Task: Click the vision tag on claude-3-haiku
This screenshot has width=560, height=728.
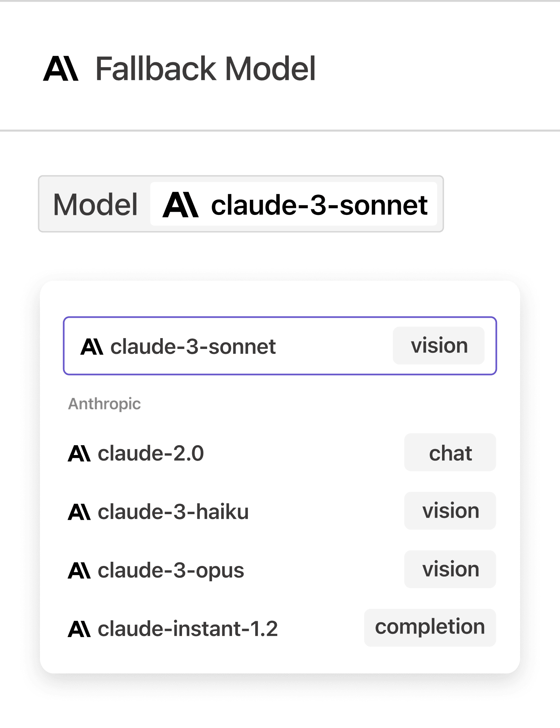Action: tap(450, 511)
